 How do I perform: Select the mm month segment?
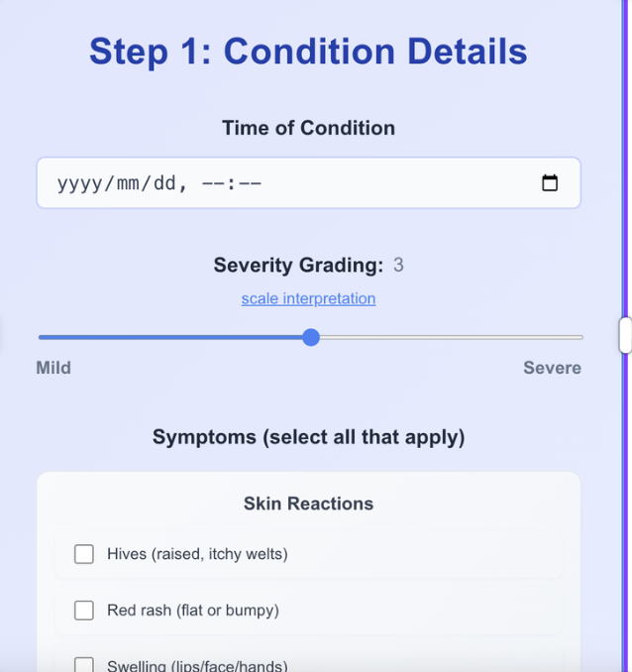coord(128,183)
